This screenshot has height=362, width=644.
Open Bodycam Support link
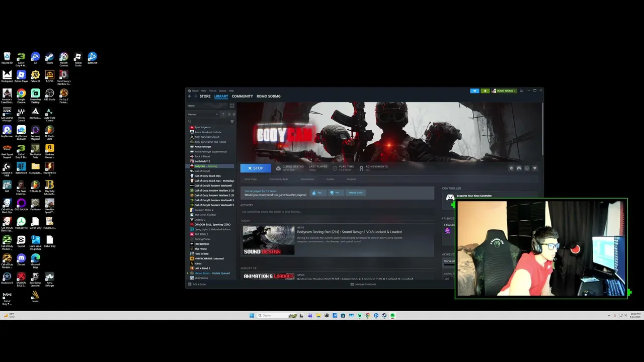351,179
